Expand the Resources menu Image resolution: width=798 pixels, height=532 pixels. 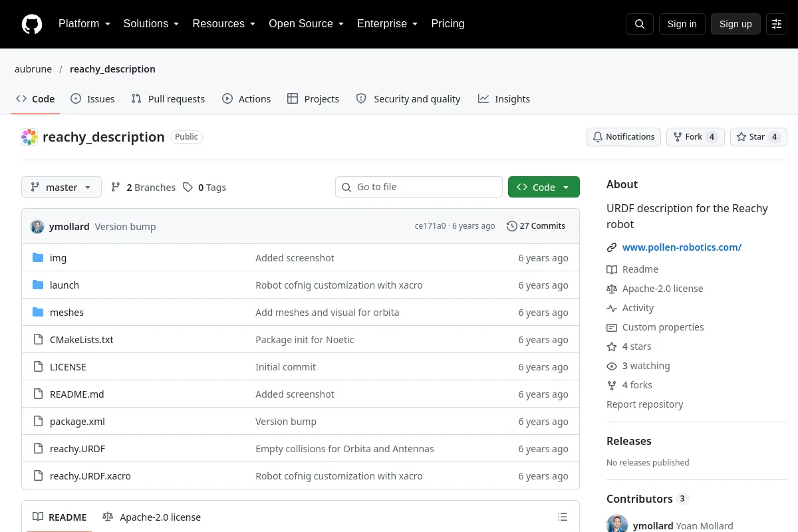pos(224,24)
